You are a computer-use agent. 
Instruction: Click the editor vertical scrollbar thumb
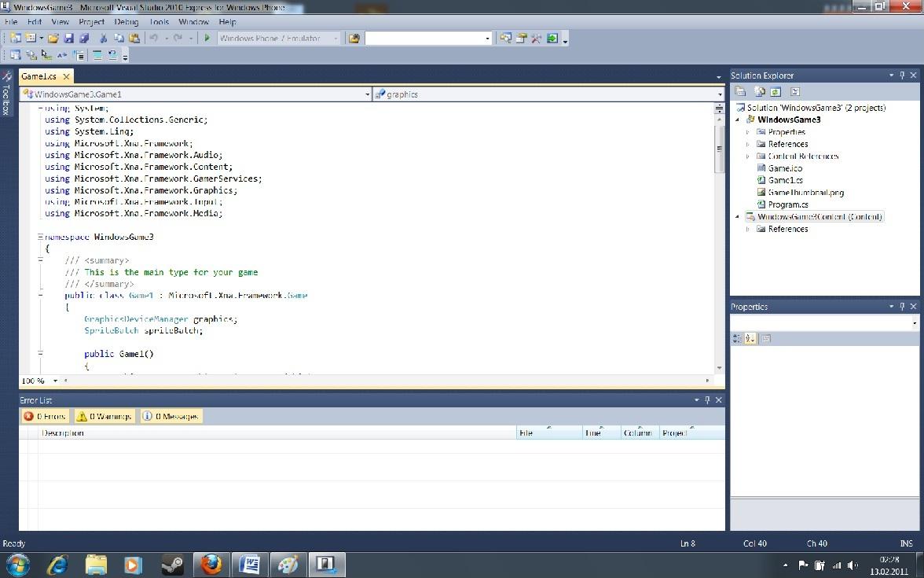[719, 149]
